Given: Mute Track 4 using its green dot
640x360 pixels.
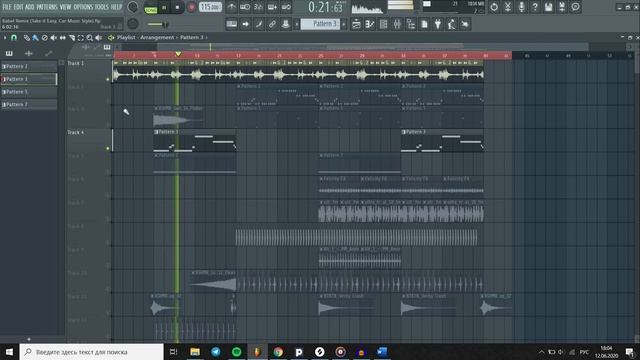Looking at the screenshot, I should coord(108,149).
